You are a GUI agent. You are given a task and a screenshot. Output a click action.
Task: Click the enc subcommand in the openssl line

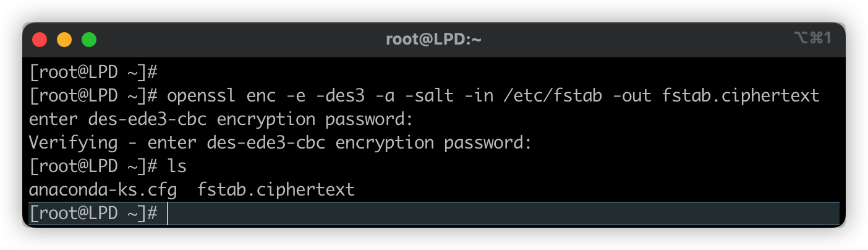coord(258,96)
